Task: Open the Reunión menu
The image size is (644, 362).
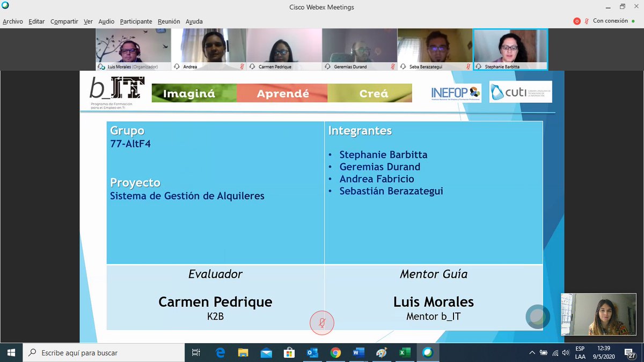Action: coord(169,21)
